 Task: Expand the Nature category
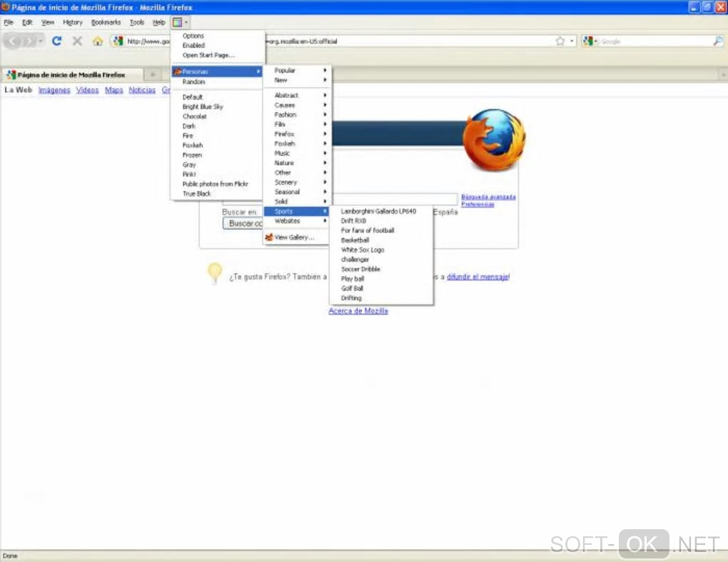(297, 163)
